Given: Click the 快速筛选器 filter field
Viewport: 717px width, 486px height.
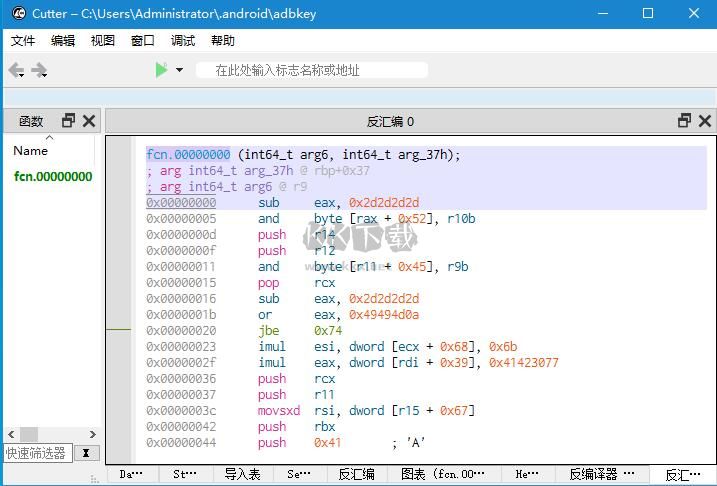Looking at the screenshot, I should click(x=38, y=453).
